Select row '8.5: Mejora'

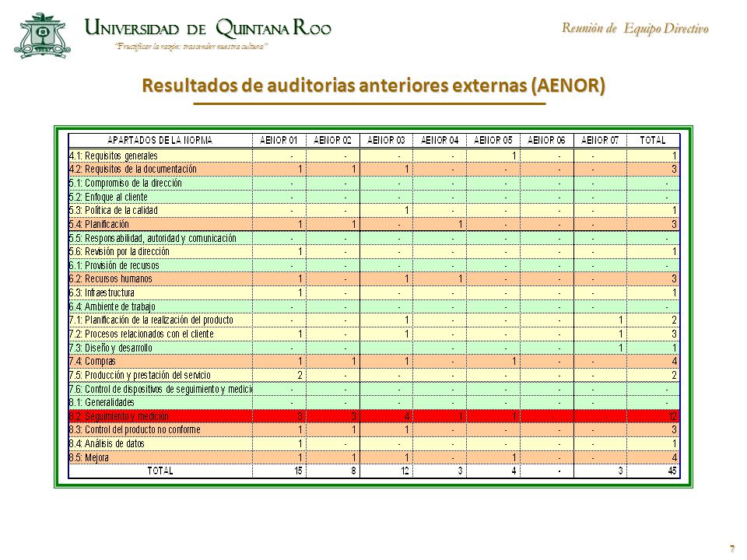click(x=374, y=457)
